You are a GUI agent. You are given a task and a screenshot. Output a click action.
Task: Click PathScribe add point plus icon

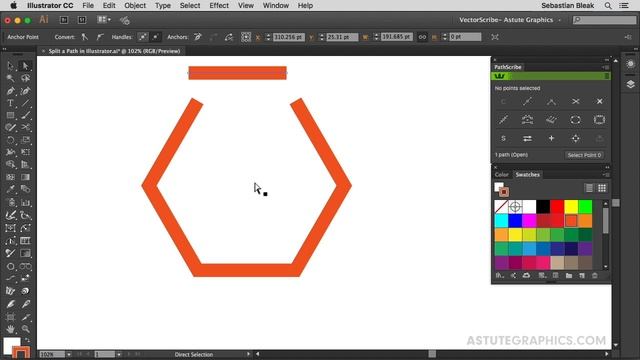(x=551, y=138)
